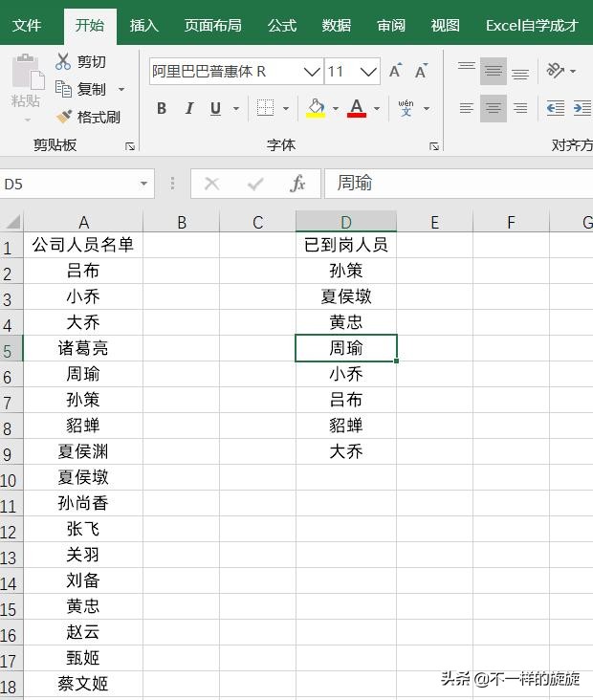Click the Select All corner triangle

pos(12,222)
